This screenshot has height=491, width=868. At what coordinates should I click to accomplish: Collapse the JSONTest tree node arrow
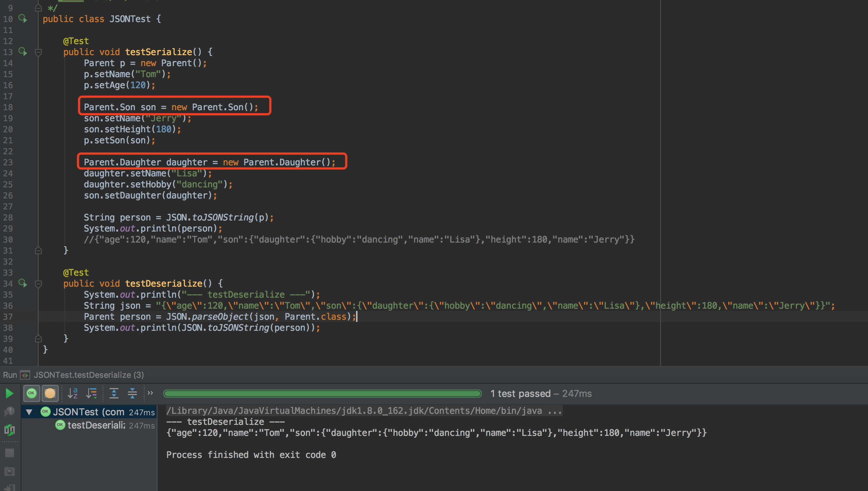pos(29,412)
